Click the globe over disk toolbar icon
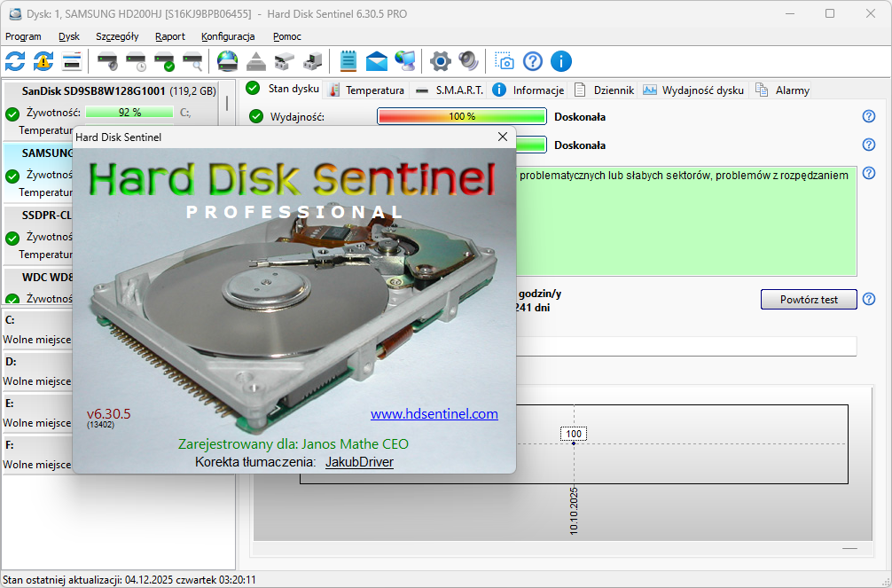Viewport: 892px width, 588px height. (x=228, y=61)
